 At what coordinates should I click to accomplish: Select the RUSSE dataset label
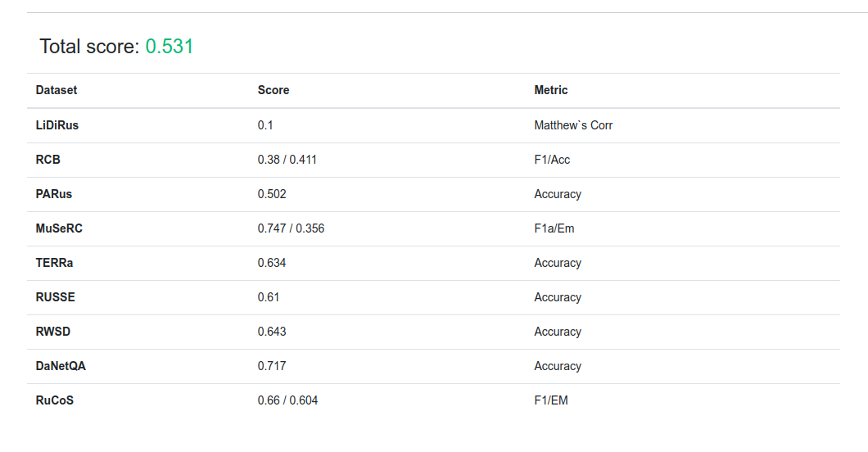[x=56, y=297]
